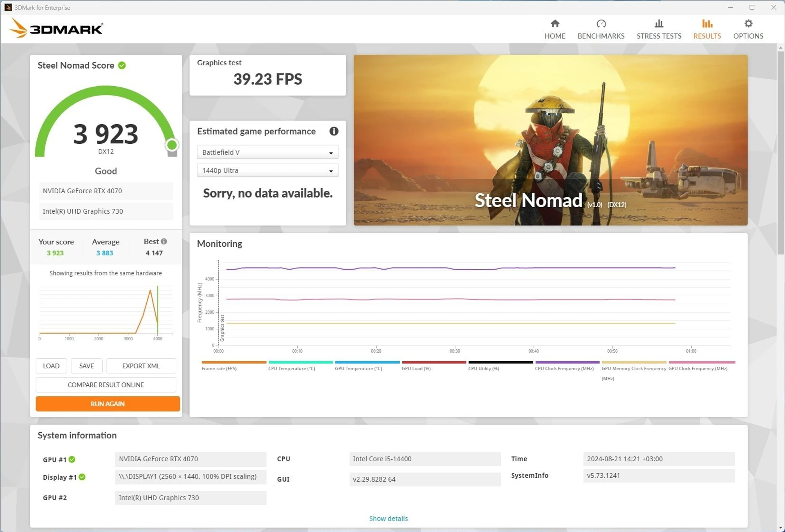Select the Results bar chart icon

coord(707,23)
